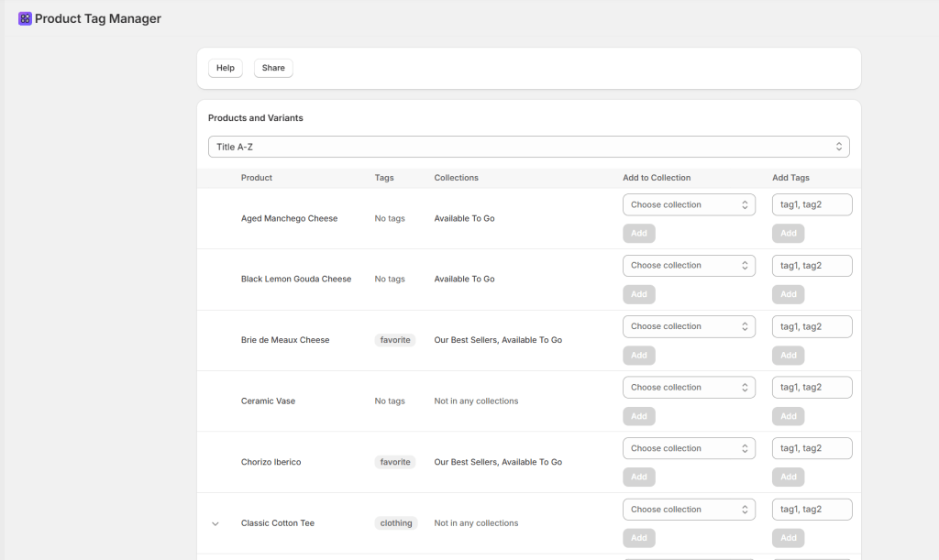
Task: Click the Product column header
Action: (257, 178)
